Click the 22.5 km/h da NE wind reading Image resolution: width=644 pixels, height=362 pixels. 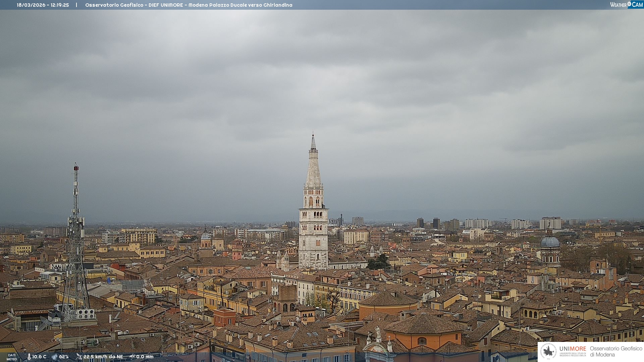tap(103, 357)
